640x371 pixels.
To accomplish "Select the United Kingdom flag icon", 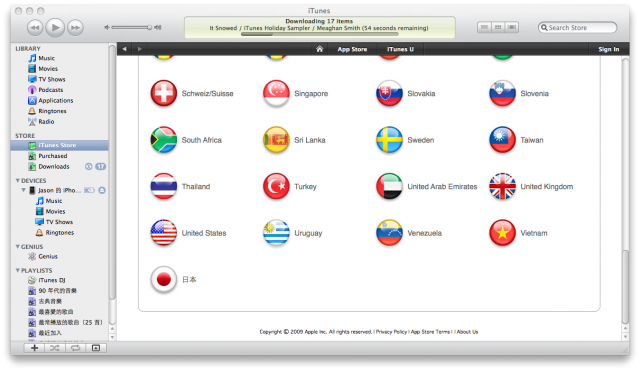I will 502,187.
